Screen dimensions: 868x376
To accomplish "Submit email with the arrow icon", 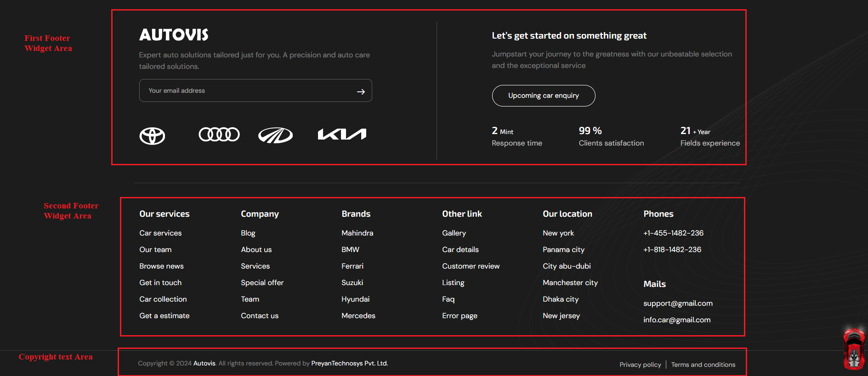I will click(361, 91).
